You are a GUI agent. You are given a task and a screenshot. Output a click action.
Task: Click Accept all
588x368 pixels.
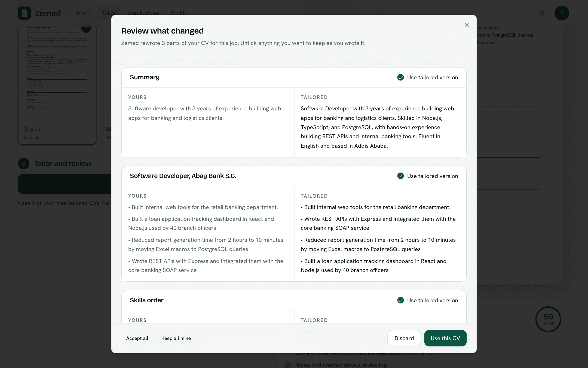[x=137, y=338]
